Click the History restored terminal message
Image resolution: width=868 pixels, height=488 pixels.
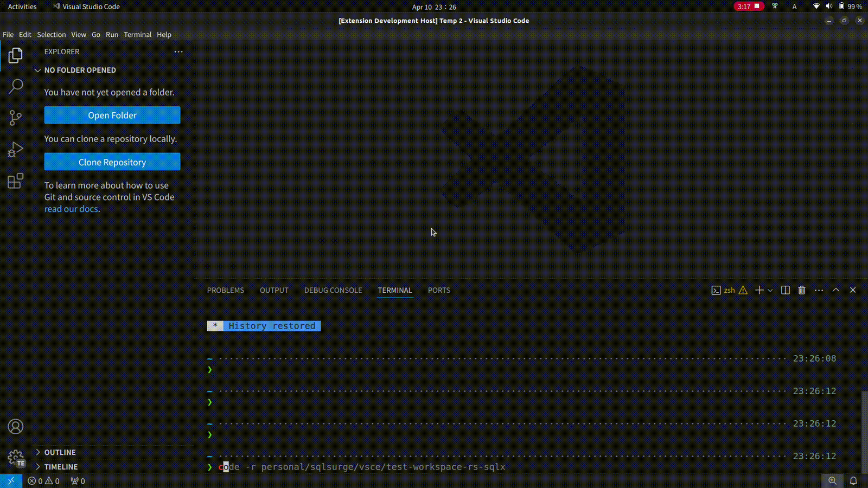pos(264,326)
